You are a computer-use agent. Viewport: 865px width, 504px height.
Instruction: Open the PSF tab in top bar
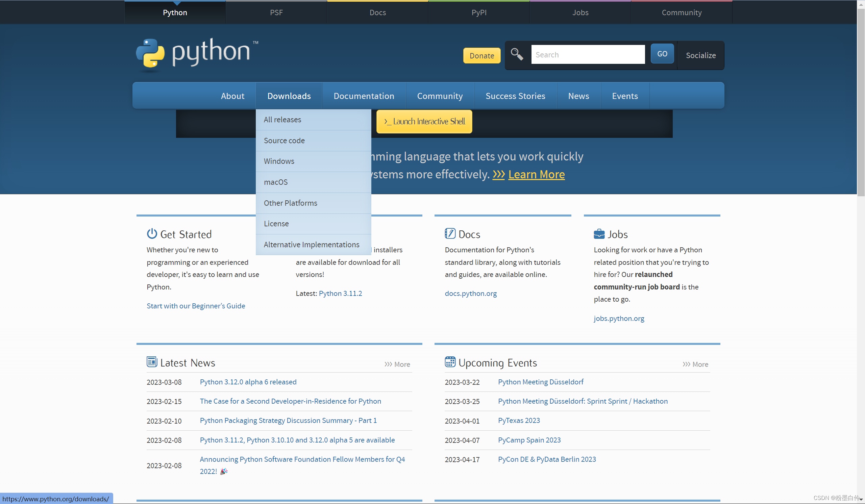(276, 12)
